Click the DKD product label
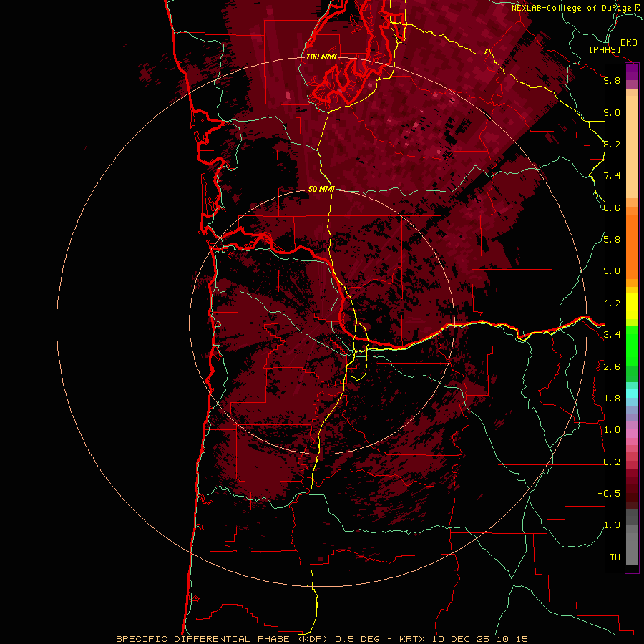 629,43
